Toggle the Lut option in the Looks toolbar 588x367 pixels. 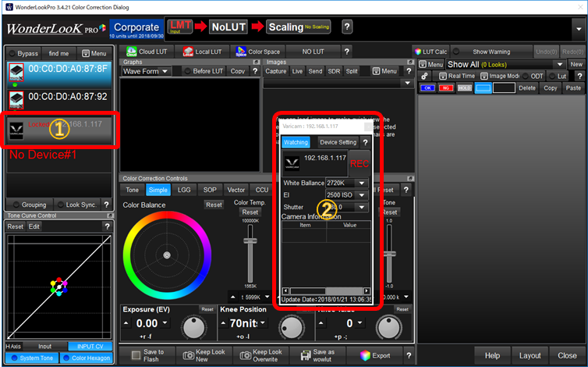point(558,77)
